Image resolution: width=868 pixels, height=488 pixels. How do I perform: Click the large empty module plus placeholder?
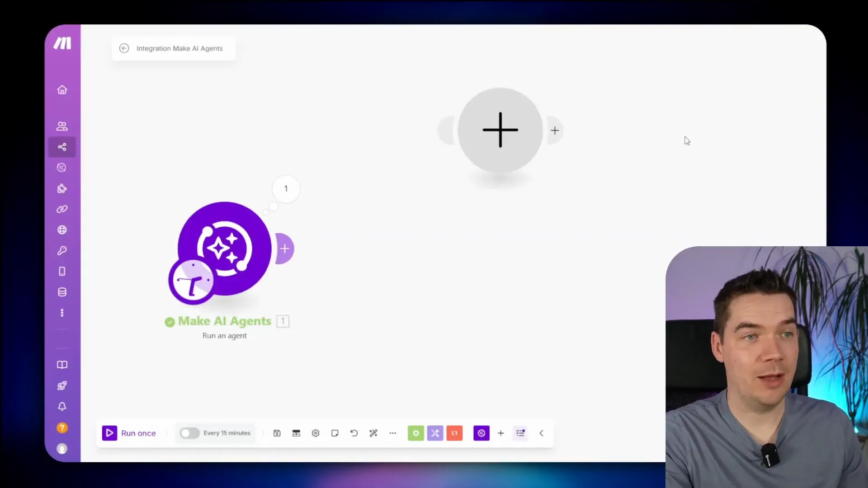[x=500, y=130]
